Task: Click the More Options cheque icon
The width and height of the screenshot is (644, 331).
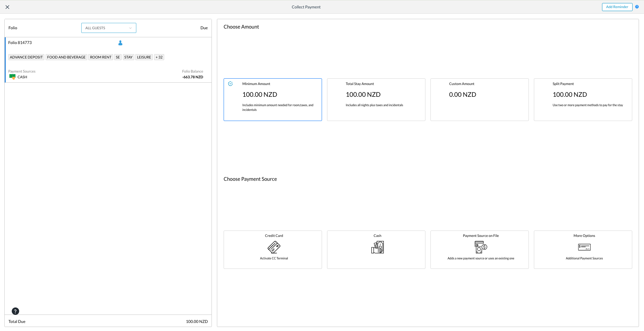Action: coord(584,247)
